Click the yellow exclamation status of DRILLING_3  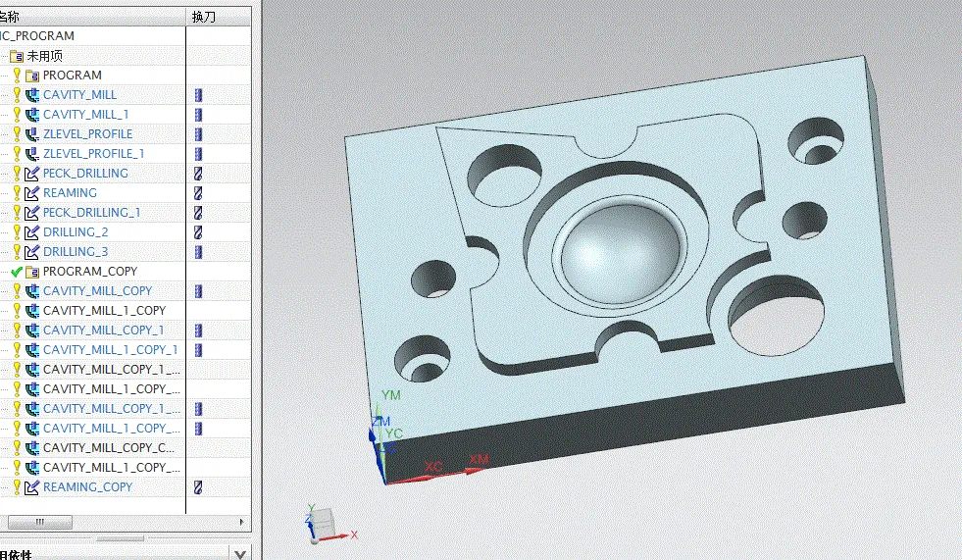click(17, 252)
